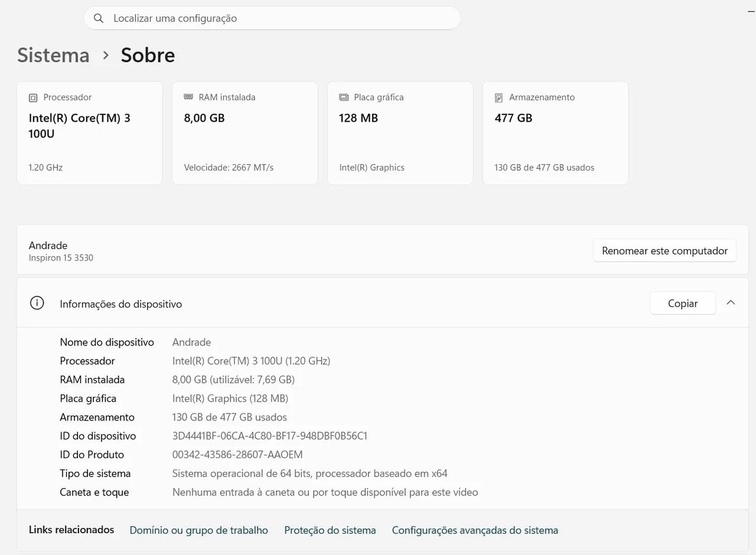Click the 130 GB de 477 GB usados text in the Armazenamento card
This screenshot has width=756, height=555.
(544, 168)
